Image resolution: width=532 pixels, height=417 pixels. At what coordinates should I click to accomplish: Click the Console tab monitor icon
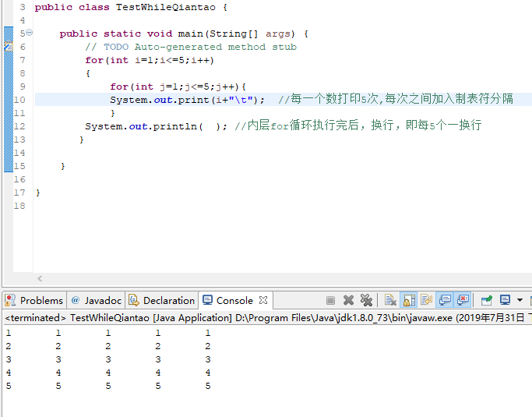[x=207, y=300]
